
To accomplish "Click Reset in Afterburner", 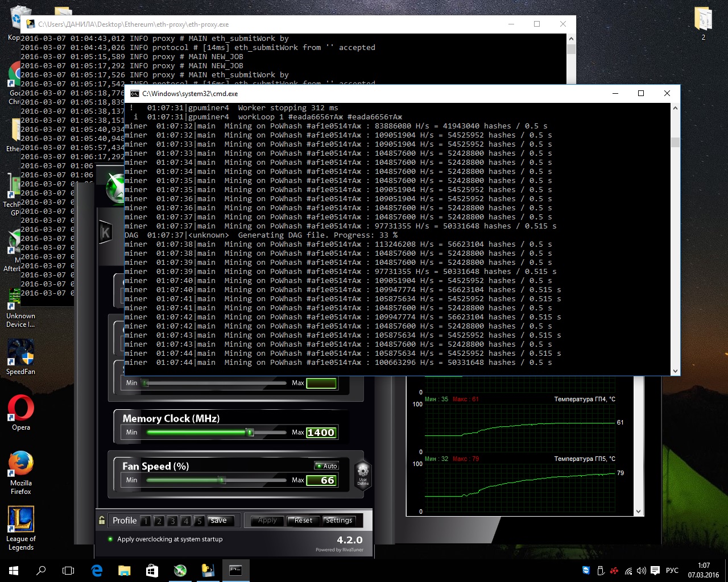I will (x=303, y=521).
